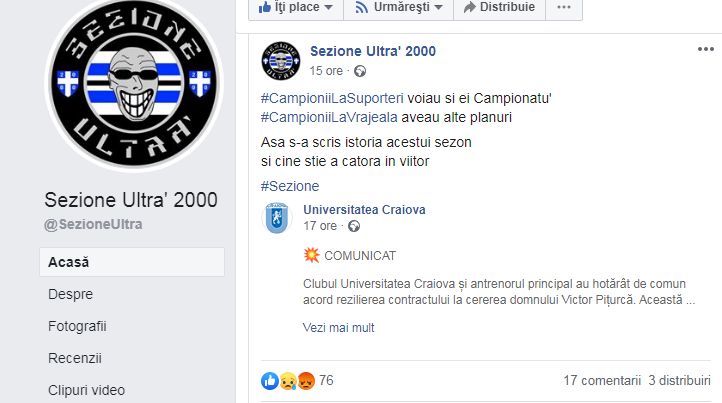Image resolution: width=722 pixels, height=403 pixels.
Task: Click the Universitatea Craiova club crest icon
Action: (277, 218)
